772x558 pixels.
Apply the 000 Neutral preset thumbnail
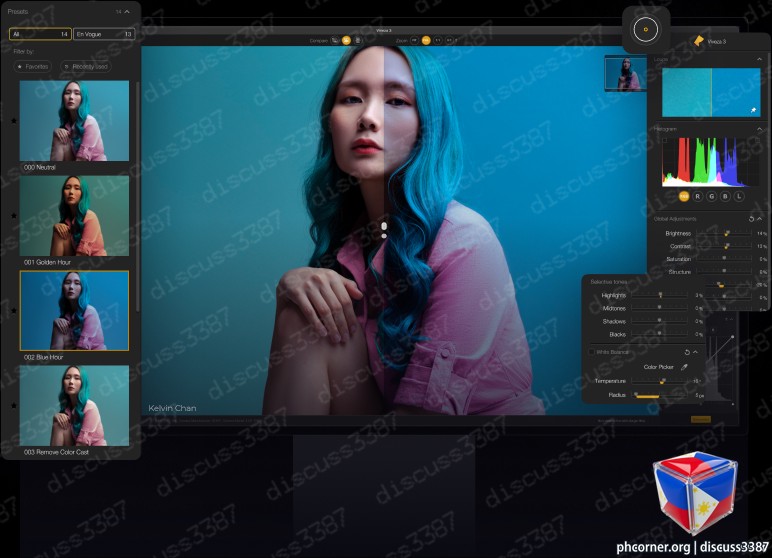coord(74,121)
